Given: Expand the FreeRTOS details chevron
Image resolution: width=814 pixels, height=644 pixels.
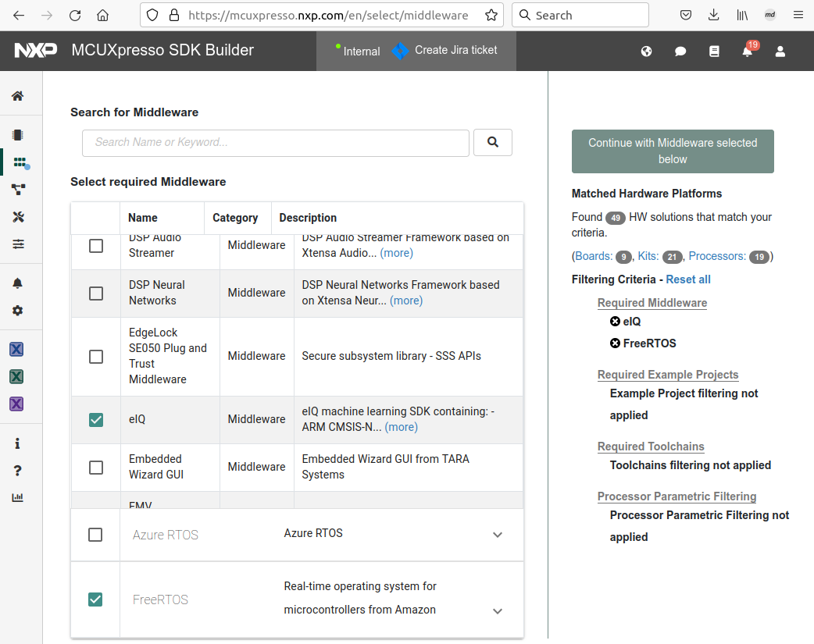Looking at the screenshot, I should coord(498,611).
